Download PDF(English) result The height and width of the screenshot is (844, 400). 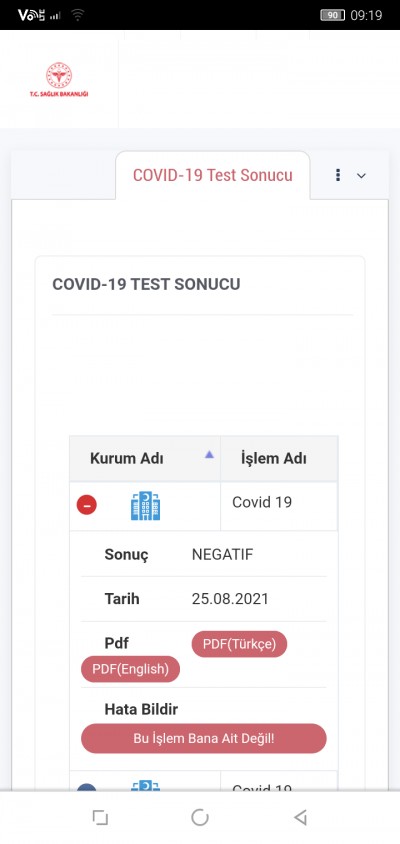click(130, 669)
